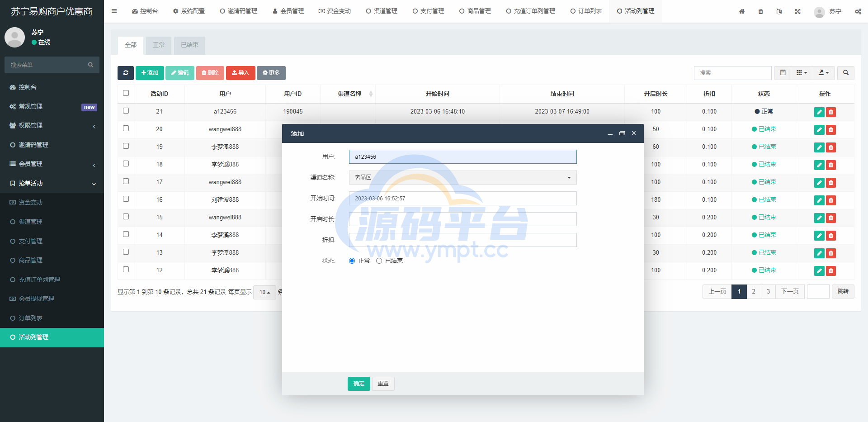Click the 开启时长 input field
868x422 pixels.
[x=462, y=219]
